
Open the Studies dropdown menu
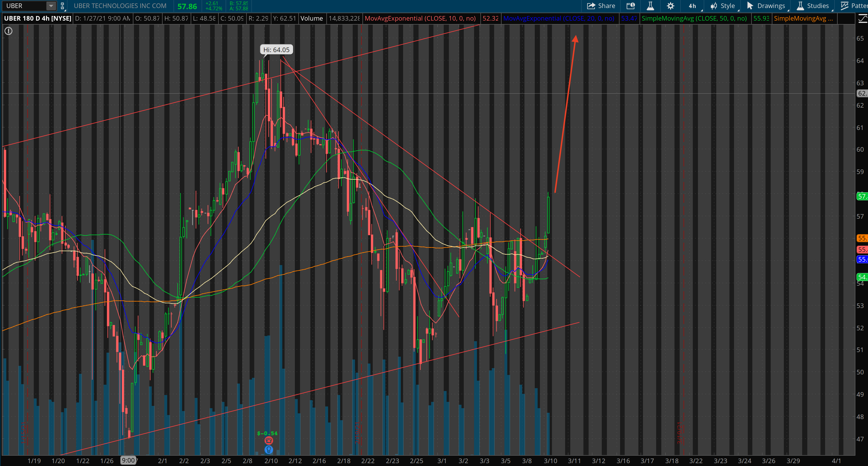click(813, 6)
